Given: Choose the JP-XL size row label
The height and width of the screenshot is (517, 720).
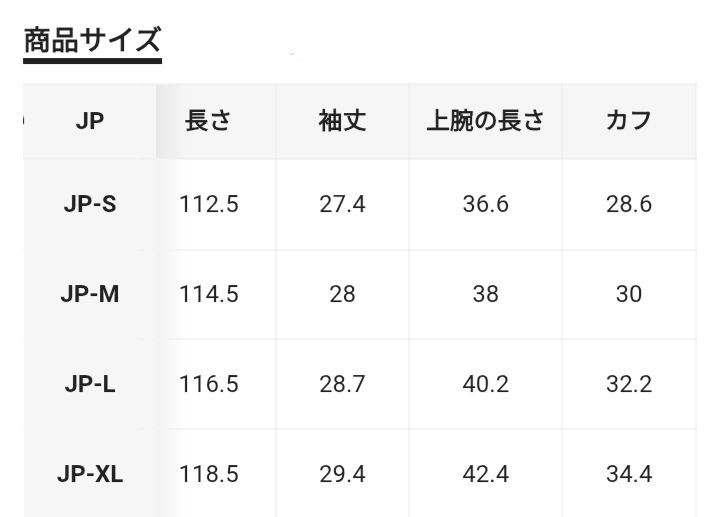Looking at the screenshot, I should point(90,474).
